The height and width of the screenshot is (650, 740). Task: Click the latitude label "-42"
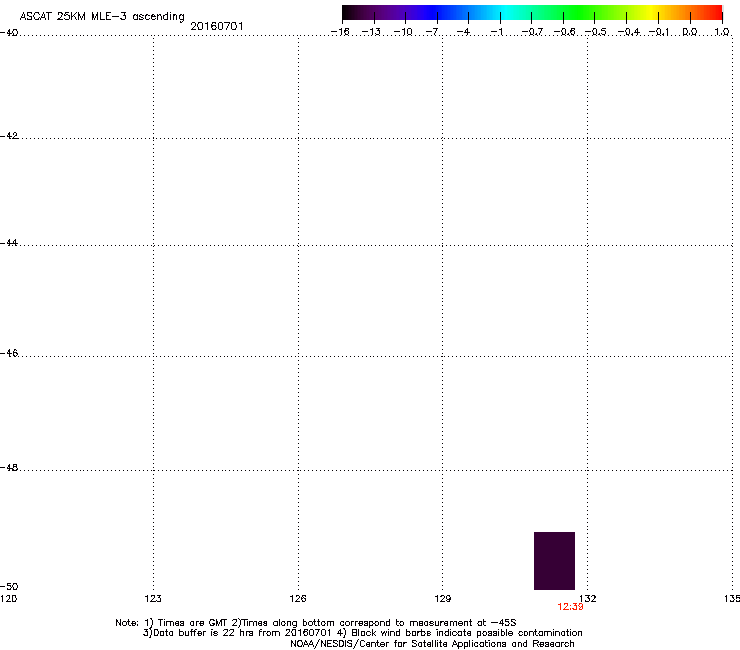pos(9,136)
